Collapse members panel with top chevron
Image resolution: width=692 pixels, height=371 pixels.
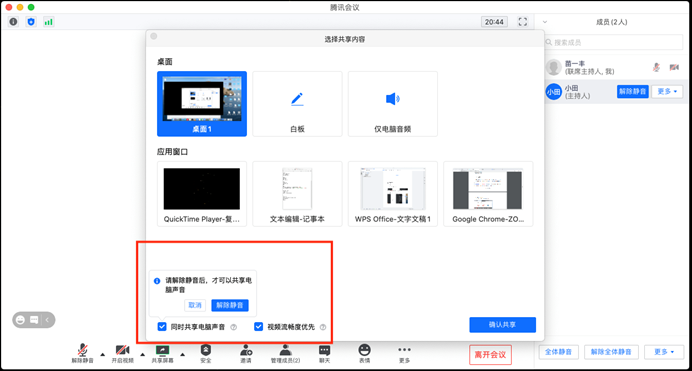[x=545, y=22]
